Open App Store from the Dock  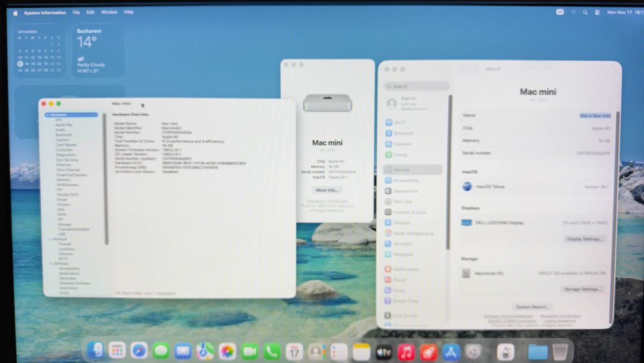click(x=451, y=352)
